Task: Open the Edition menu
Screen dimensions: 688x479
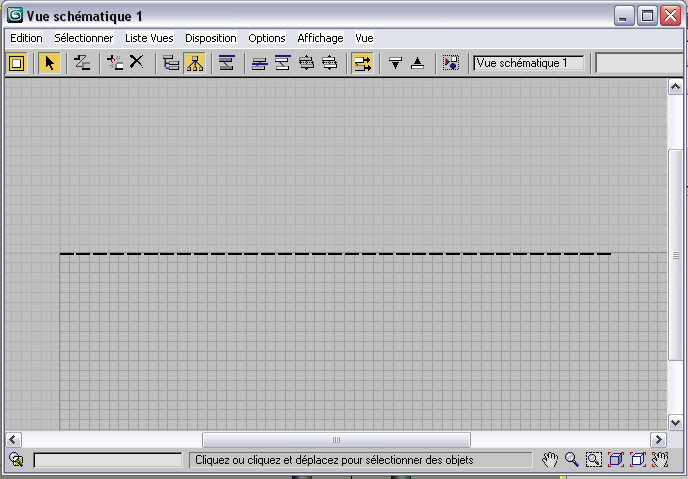Action: tap(26, 38)
